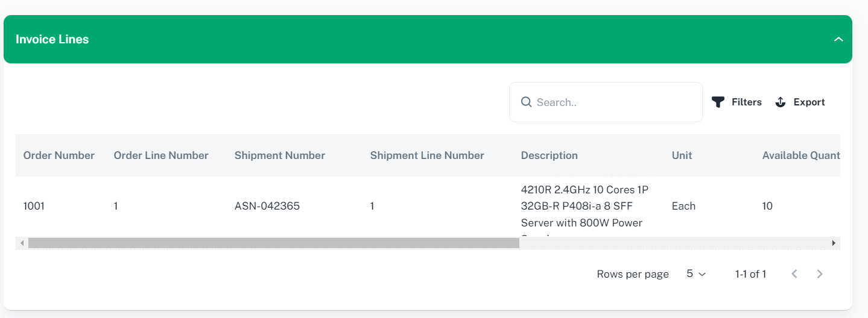Sort by Order Line Number header
This screenshot has width=868, height=318.
click(x=161, y=155)
